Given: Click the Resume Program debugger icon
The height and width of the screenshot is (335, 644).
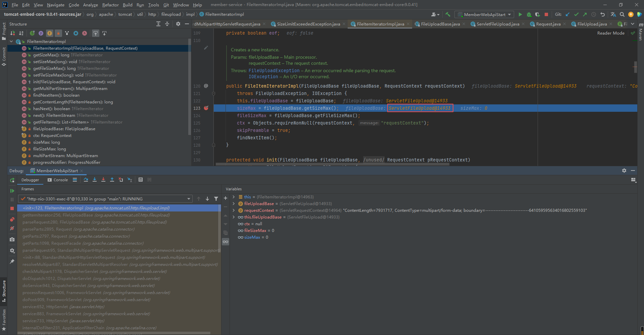Looking at the screenshot, I should [12, 191].
